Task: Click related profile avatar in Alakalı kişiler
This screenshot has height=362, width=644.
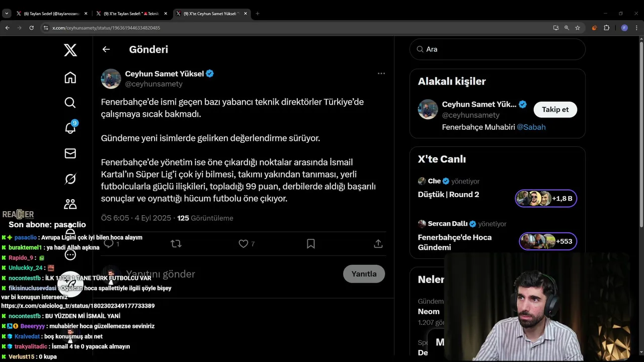Action: point(428,110)
